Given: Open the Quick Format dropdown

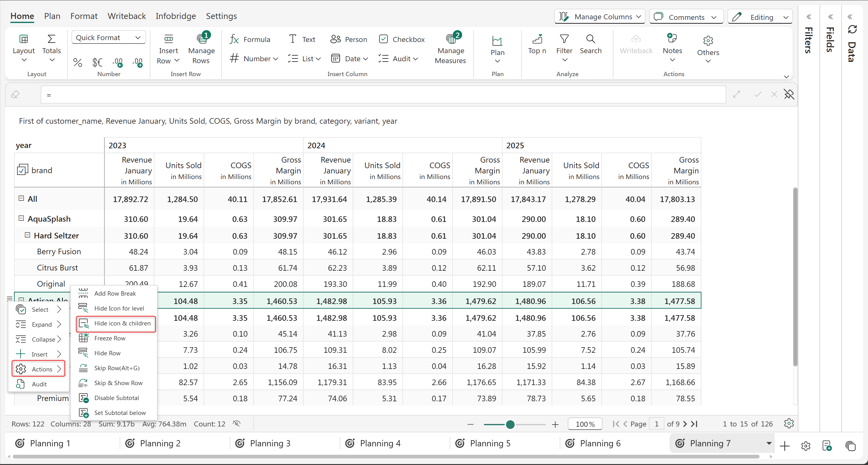Looking at the screenshot, I should coord(108,37).
